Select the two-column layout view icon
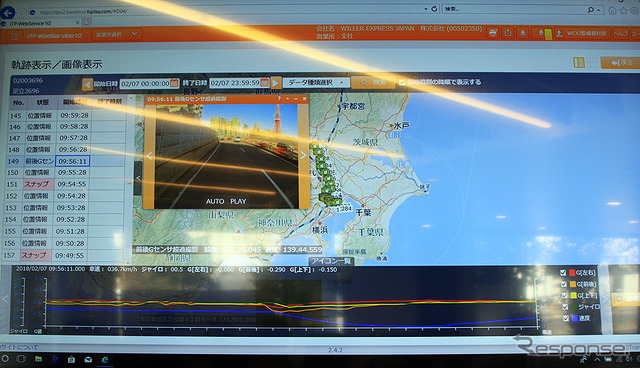 pyautogui.click(x=579, y=62)
